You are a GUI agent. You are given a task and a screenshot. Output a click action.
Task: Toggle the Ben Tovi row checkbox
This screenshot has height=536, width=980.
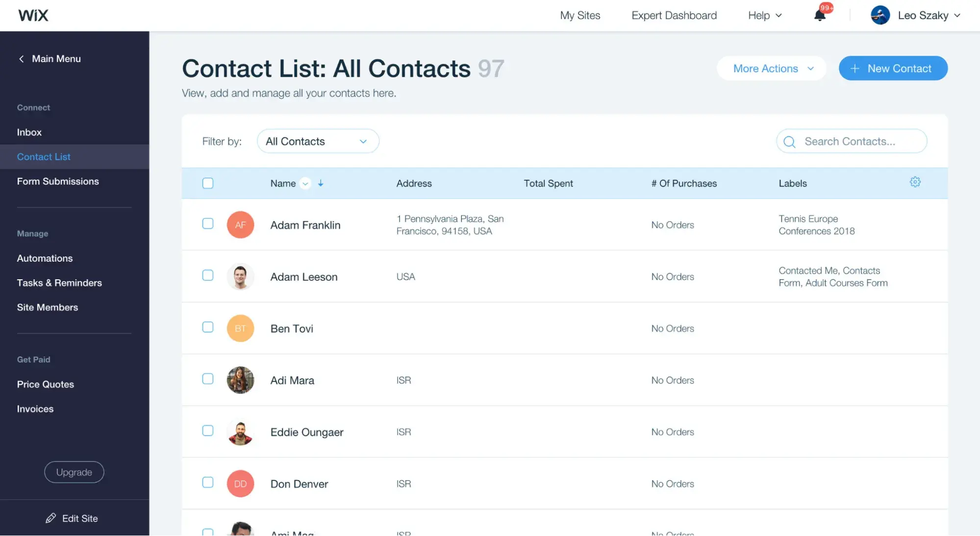pos(207,328)
